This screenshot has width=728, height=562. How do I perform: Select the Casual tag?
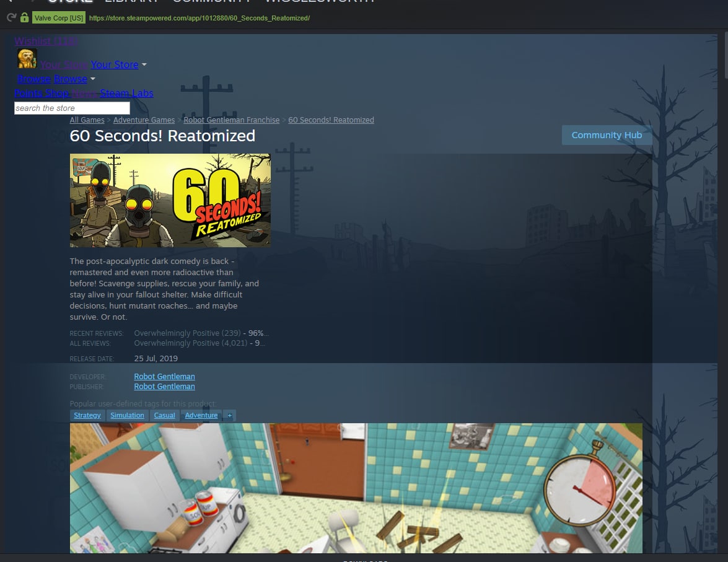[x=164, y=415]
